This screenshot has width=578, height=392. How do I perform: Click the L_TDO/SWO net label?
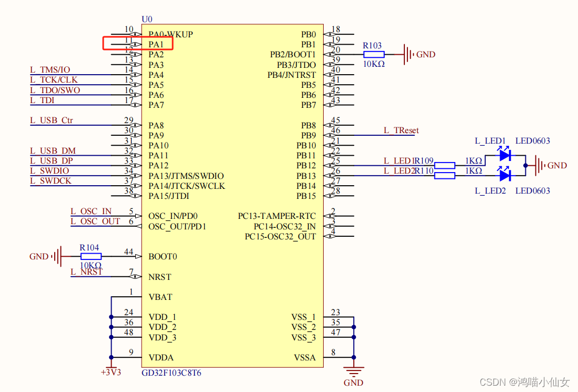pos(55,90)
